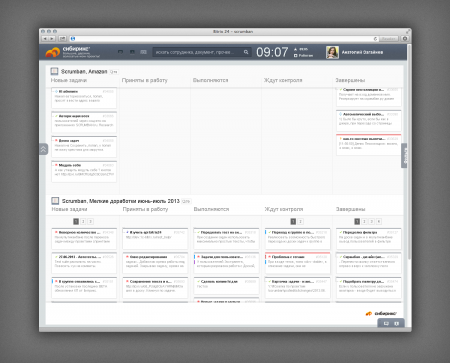This screenshot has height=363, width=450.
Task: Select page 4 in Завершены column
Action: coord(379,221)
